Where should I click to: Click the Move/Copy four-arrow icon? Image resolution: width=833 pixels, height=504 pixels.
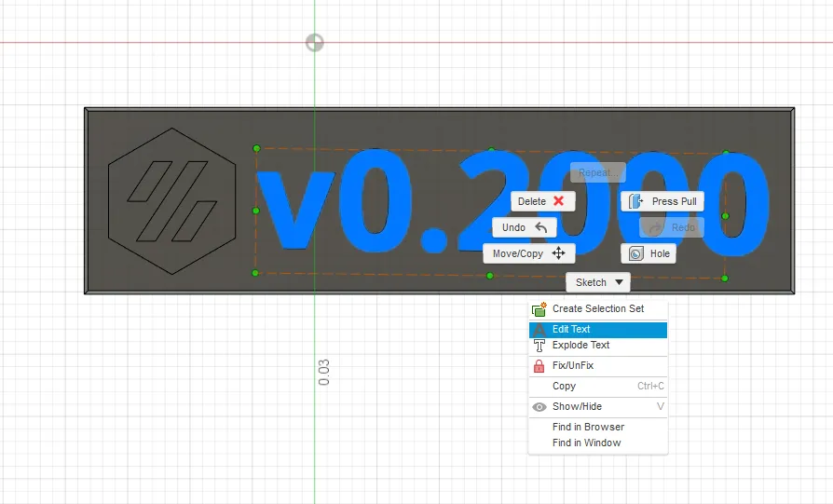click(558, 253)
